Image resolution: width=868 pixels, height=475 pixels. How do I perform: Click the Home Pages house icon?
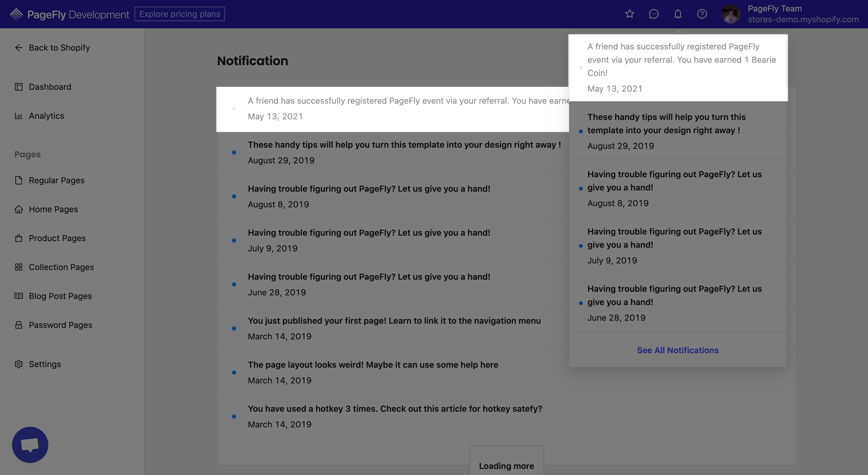pyautogui.click(x=18, y=209)
